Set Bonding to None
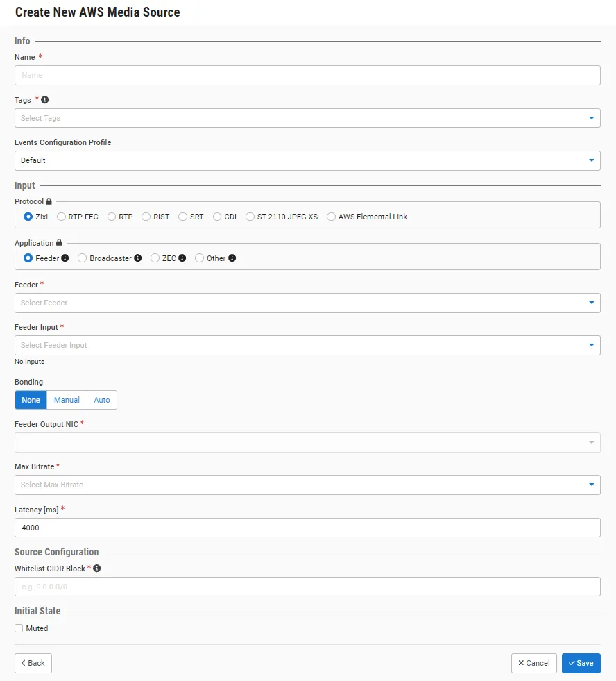Screen dimensions: 616x681 31,400
